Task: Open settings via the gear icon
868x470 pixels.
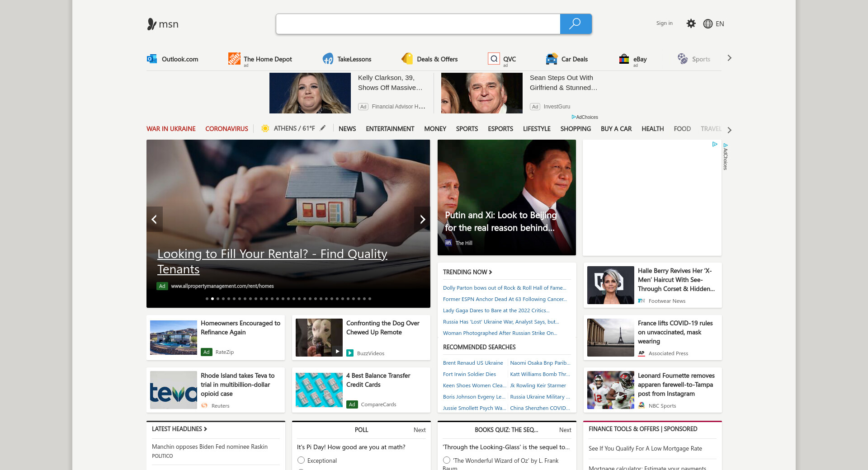Action: 691,23
